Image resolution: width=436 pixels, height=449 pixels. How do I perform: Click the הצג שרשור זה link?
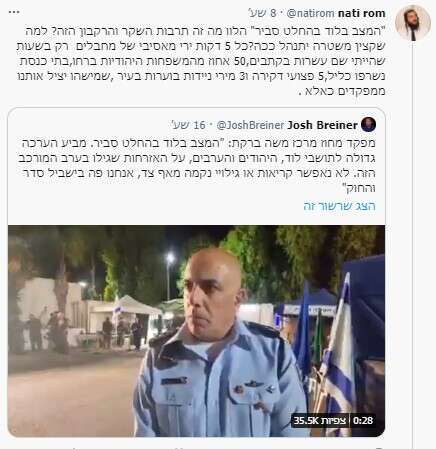(x=339, y=206)
